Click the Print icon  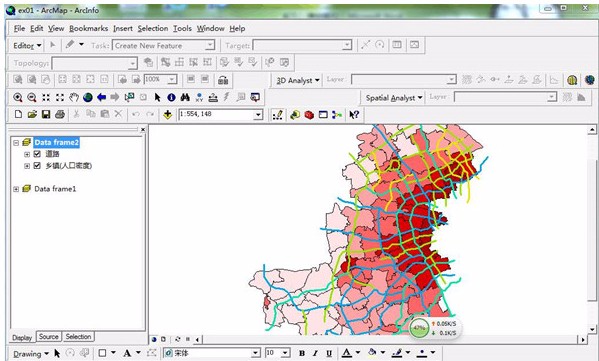click(x=60, y=114)
